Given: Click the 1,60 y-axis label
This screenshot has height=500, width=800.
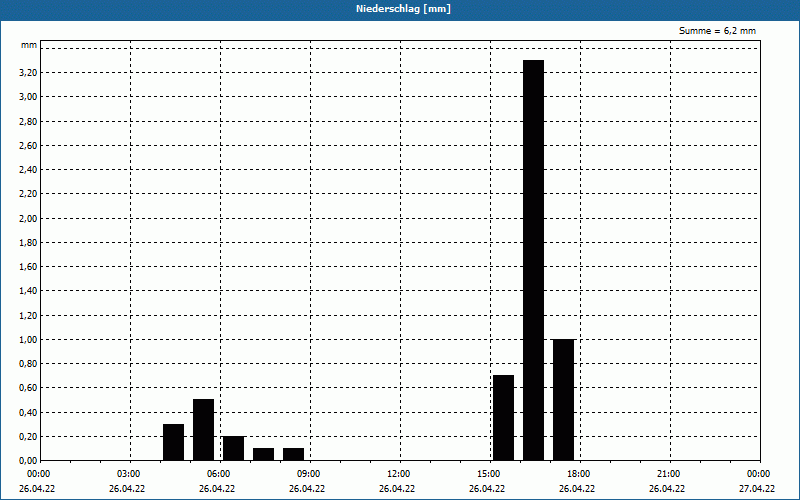Looking at the screenshot, I should point(28,267).
